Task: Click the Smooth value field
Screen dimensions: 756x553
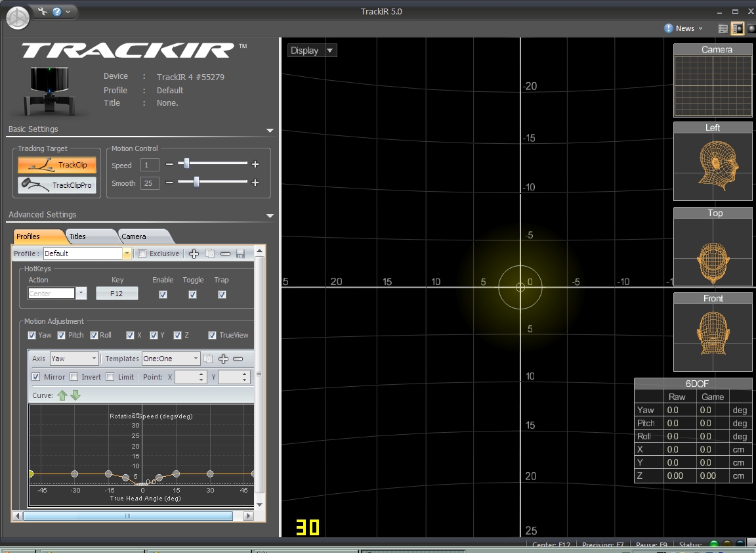Action: coord(150,183)
